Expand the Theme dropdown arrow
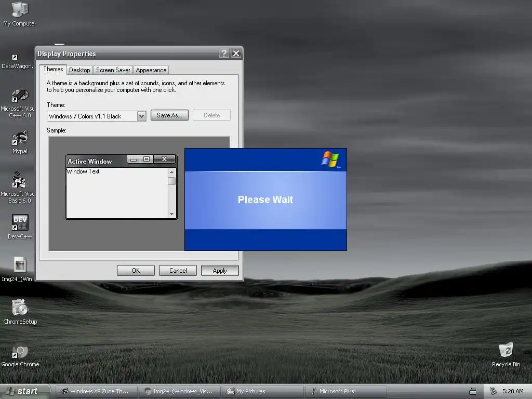532x399 pixels. point(141,116)
